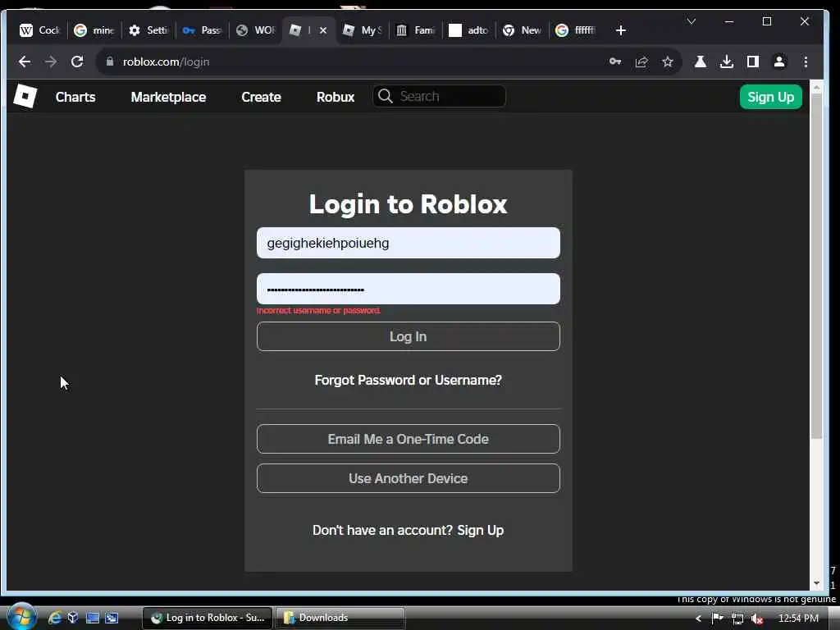Viewport: 840px width, 630px height.
Task: Go back with the browser back arrow
Action: pyautogui.click(x=25, y=62)
